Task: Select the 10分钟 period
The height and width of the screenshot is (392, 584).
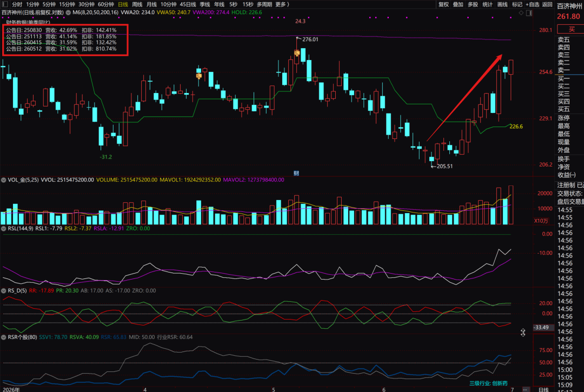Action: point(168,4)
